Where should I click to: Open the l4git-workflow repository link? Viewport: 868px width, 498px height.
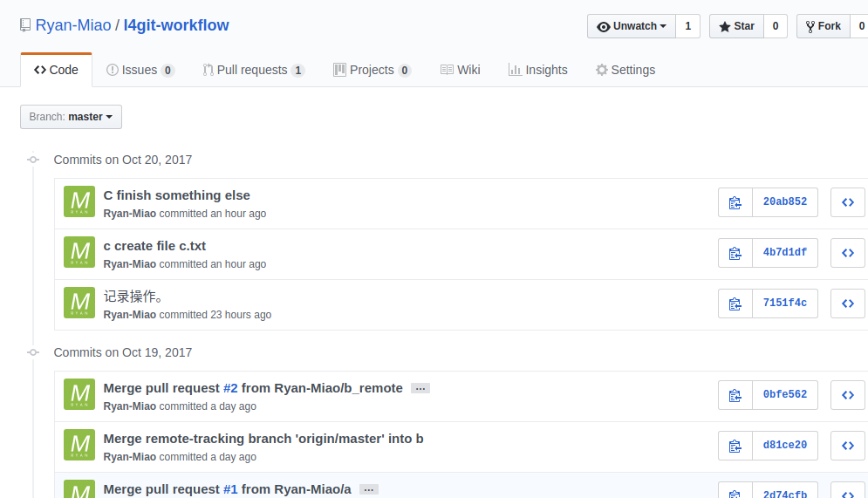coord(176,25)
